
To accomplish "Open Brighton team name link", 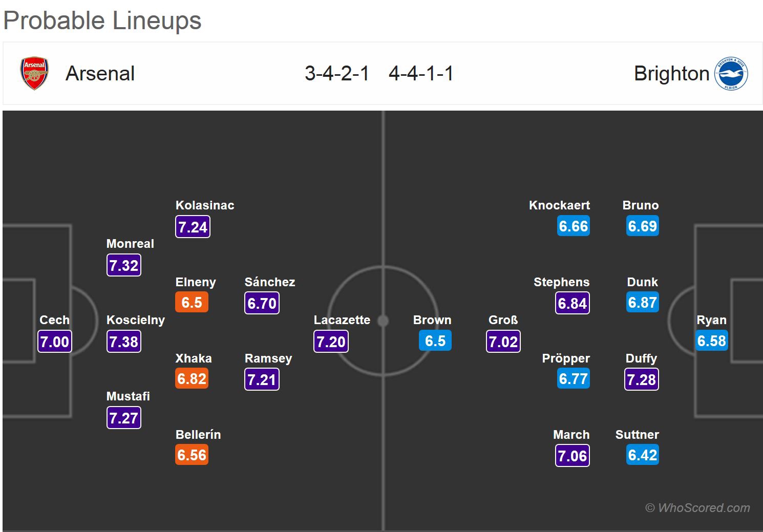I will click(x=671, y=74).
